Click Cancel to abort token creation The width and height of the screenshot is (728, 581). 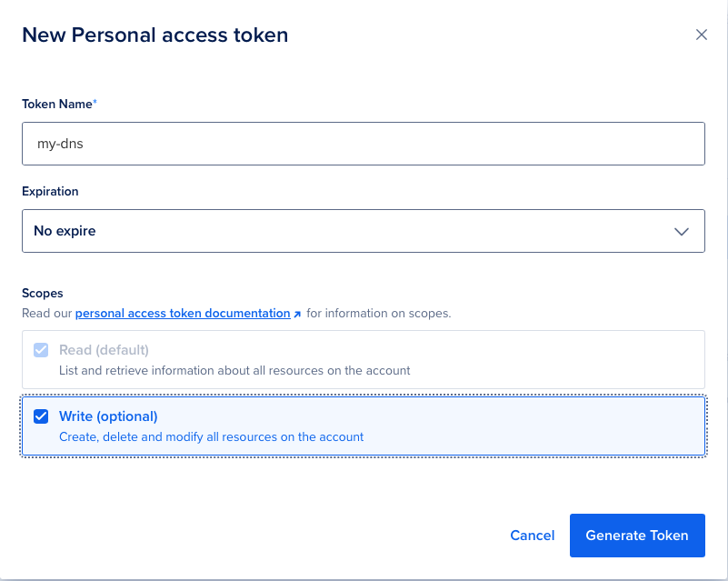[x=532, y=536]
